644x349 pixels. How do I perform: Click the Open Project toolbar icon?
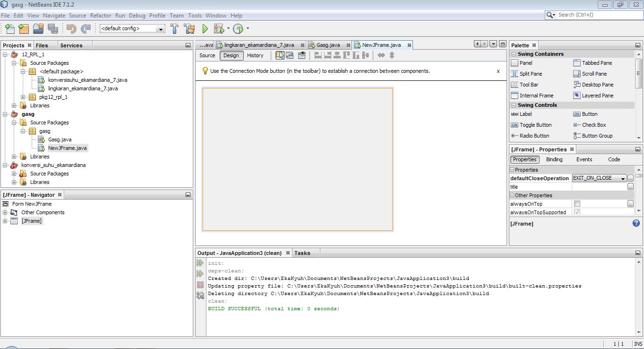38,29
